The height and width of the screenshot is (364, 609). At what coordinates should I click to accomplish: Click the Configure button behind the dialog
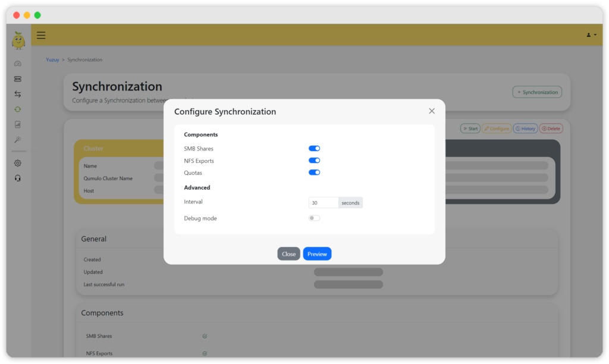[x=497, y=128]
